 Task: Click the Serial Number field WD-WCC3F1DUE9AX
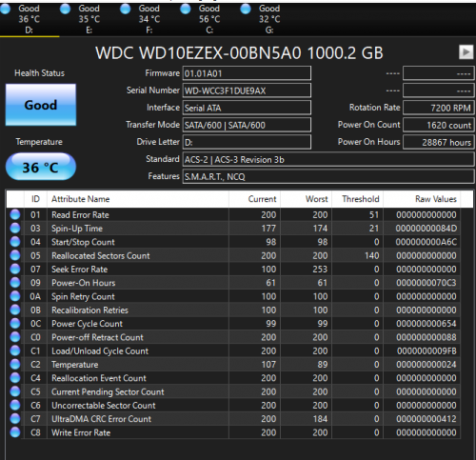[x=247, y=90]
